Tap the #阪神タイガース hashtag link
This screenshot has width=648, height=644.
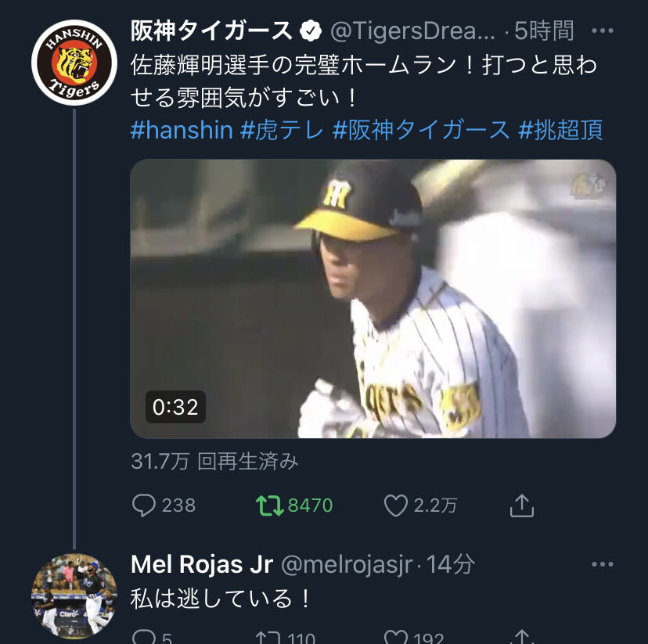[x=421, y=130]
